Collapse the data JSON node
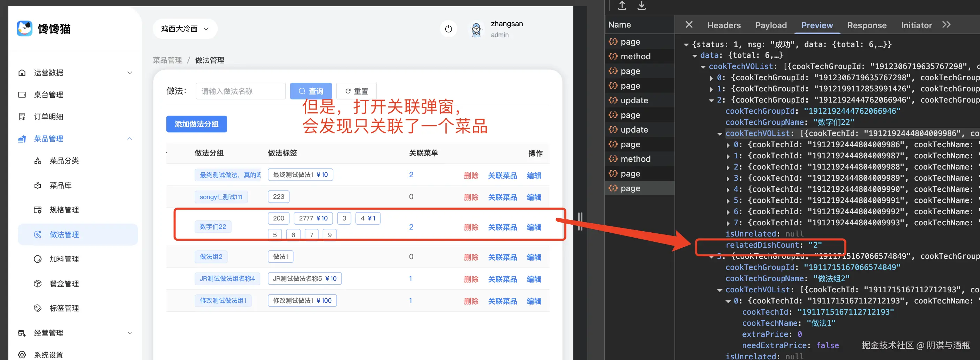Viewport: 980px width, 360px height. (695, 56)
